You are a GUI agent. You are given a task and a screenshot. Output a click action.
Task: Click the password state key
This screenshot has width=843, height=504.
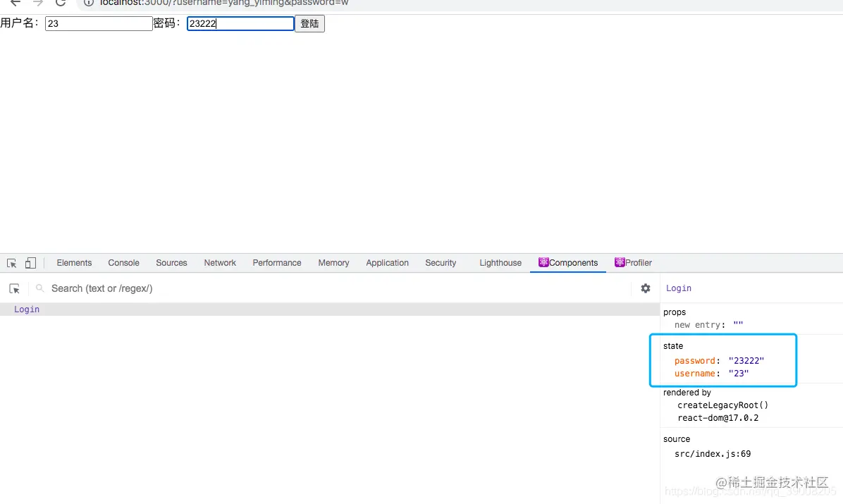tap(694, 361)
